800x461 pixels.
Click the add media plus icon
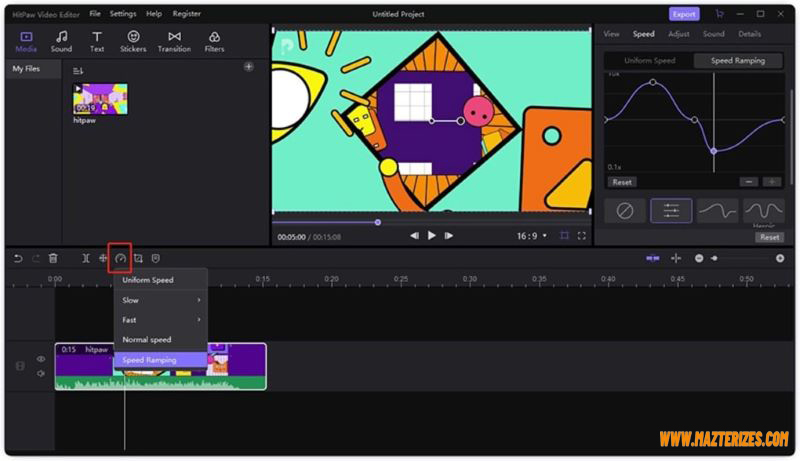pyautogui.click(x=248, y=67)
